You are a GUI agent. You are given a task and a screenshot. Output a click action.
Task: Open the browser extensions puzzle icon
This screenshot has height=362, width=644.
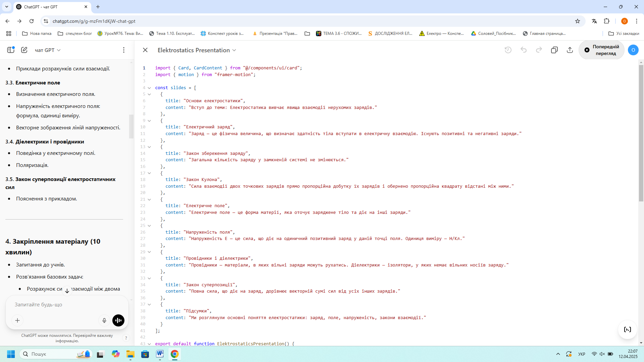point(607,21)
